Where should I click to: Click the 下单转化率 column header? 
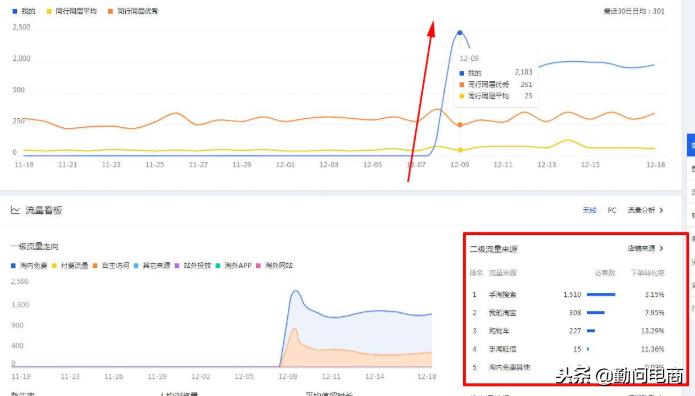[x=648, y=273]
